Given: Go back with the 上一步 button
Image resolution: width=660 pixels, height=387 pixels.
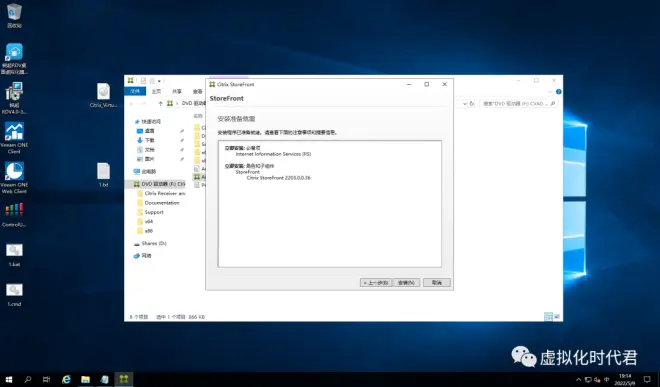Looking at the screenshot, I should [376, 283].
